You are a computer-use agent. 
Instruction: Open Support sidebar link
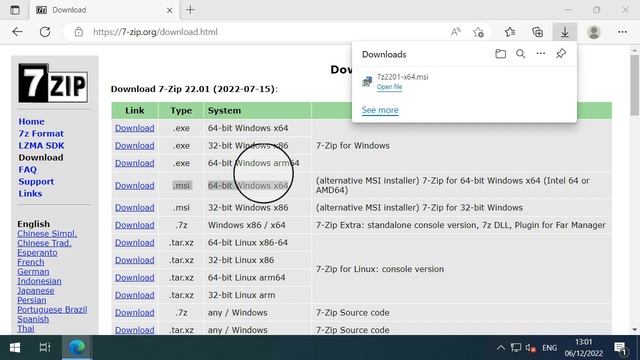(x=36, y=182)
